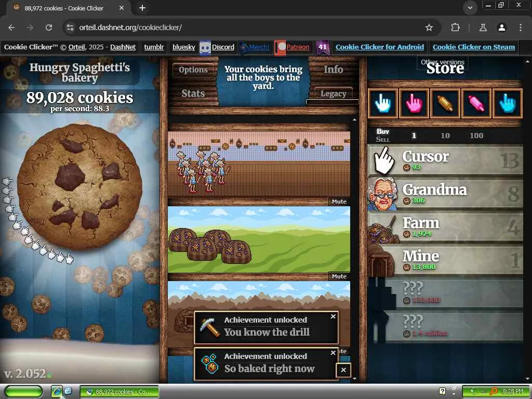
Task: Buy the pink rolling pin upgrade
Action: [x=476, y=103]
